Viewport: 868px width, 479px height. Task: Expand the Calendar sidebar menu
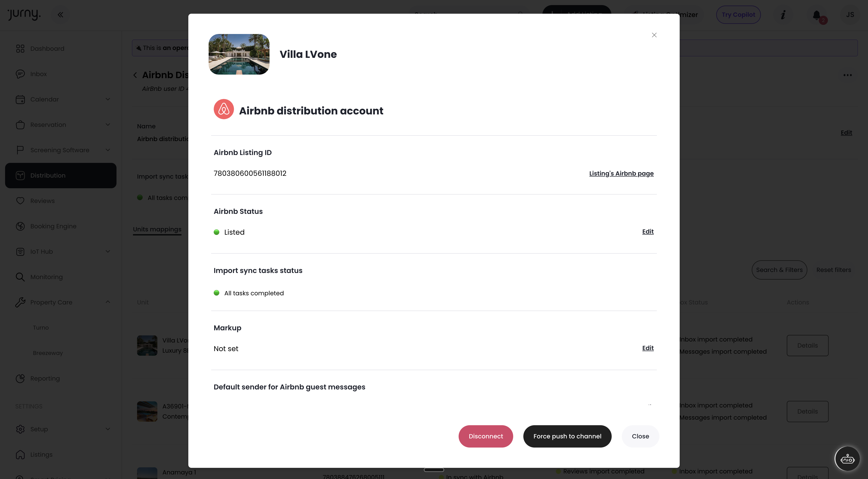(108, 99)
